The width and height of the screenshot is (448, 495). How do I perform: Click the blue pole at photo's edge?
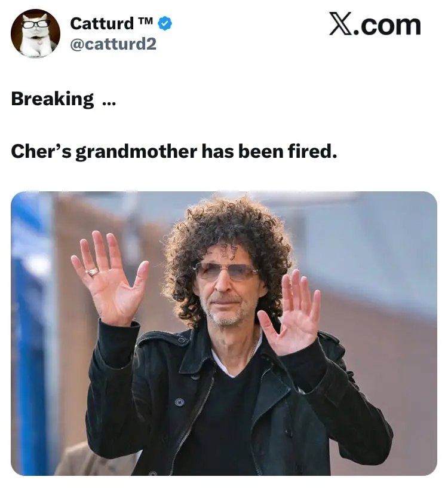coord(30,334)
